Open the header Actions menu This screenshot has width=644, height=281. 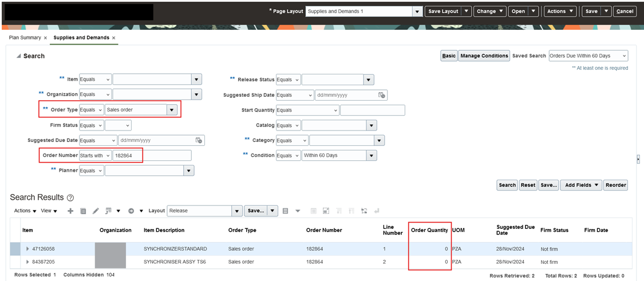(560, 11)
